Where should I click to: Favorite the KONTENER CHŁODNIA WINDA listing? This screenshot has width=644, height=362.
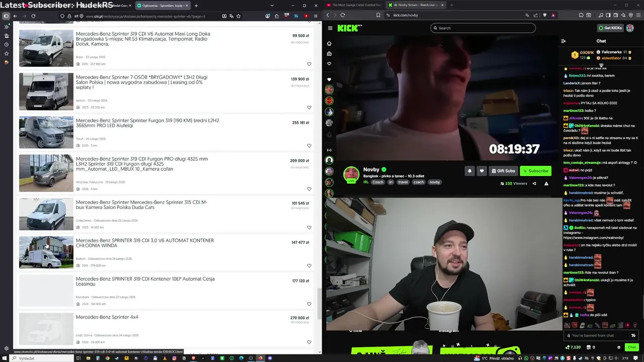pos(309,265)
